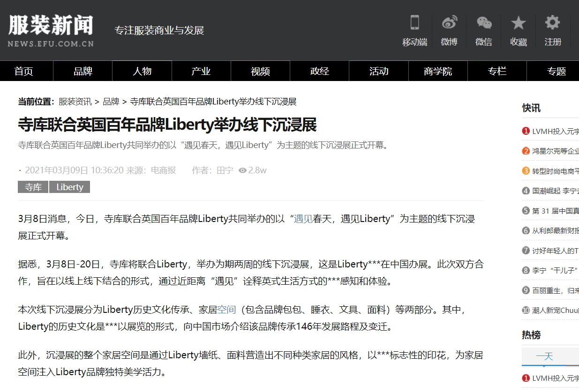Viewport: 579px width, 392px height.
Task: Click the 当前位置 breadcrumb label
Action: [36, 102]
